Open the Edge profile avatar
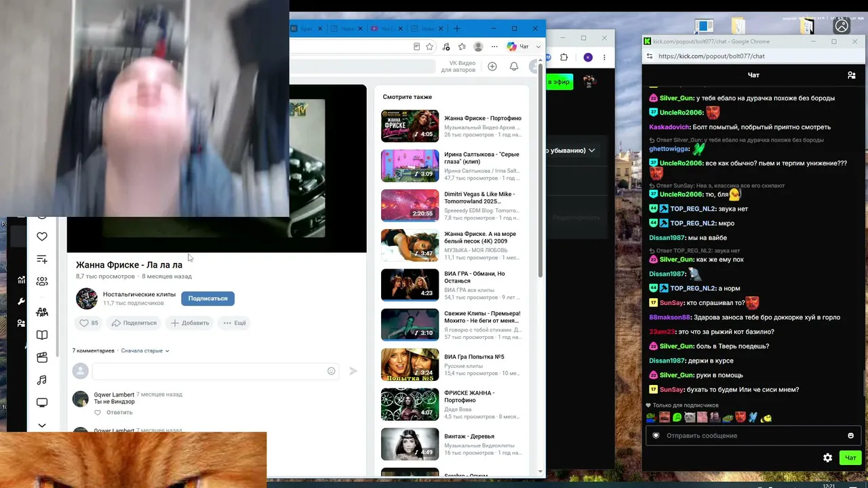 pos(478,47)
